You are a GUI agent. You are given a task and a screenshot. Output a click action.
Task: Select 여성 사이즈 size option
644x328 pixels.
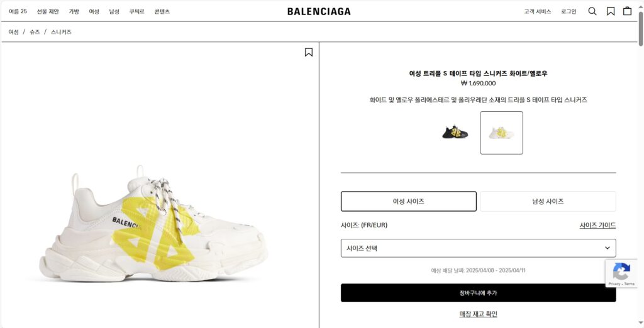click(409, 201)
